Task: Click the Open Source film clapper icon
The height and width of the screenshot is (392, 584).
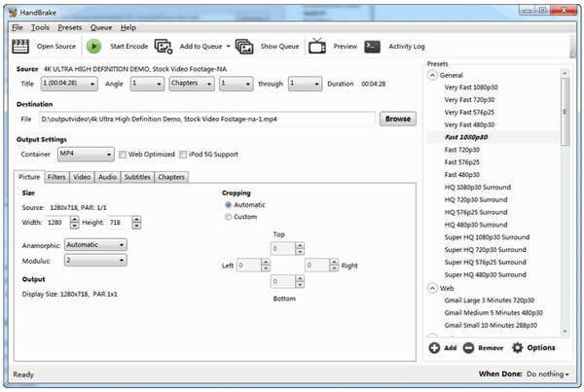Action: [x=19, y=46]
